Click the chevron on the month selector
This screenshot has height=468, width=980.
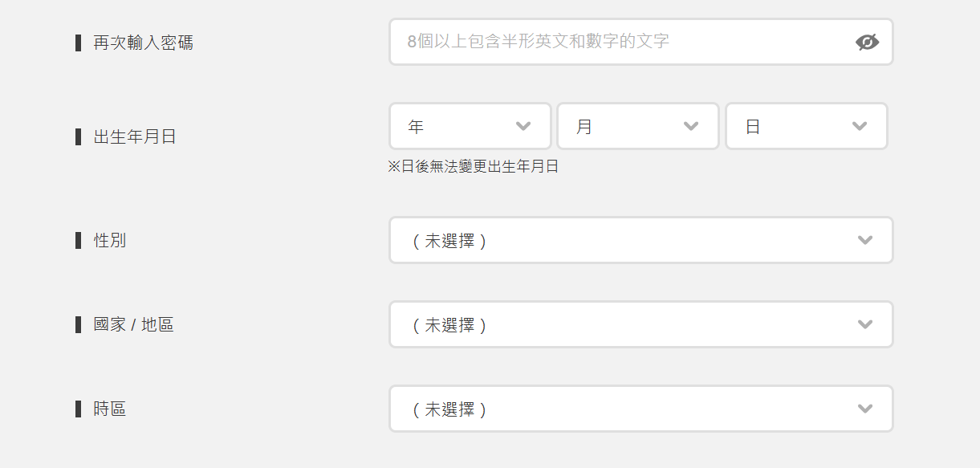click(691, 126)
